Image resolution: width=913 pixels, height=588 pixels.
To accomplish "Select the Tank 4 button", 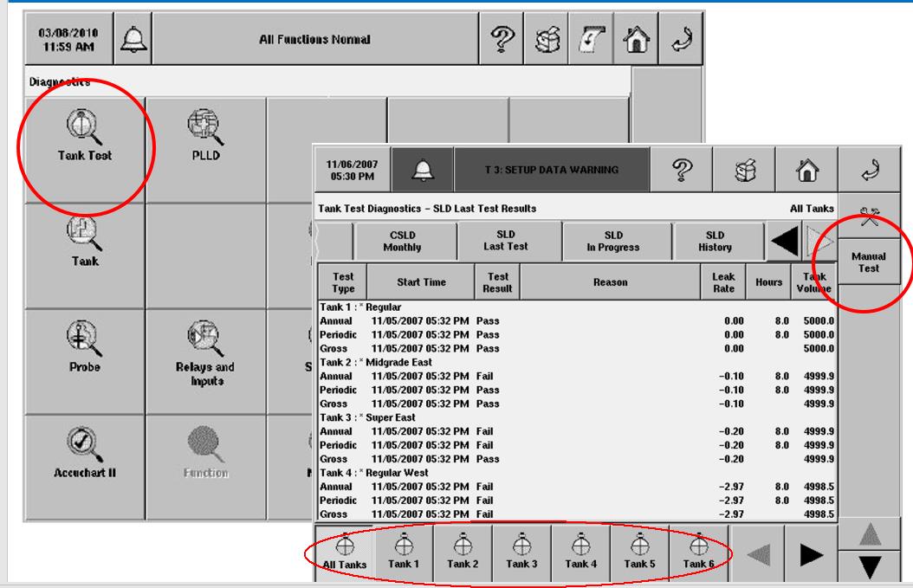I will (580, 551).
